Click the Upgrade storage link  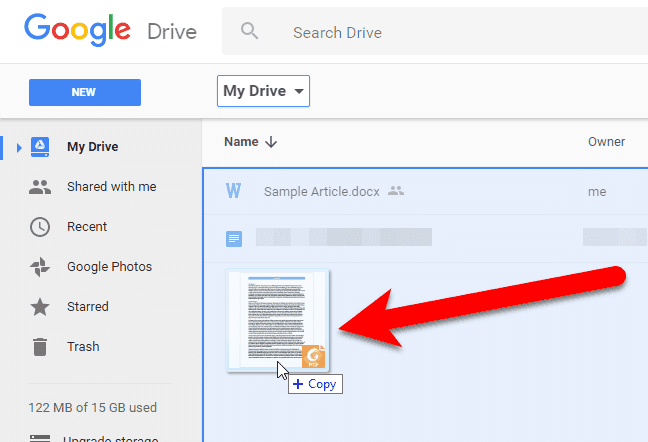111,439
